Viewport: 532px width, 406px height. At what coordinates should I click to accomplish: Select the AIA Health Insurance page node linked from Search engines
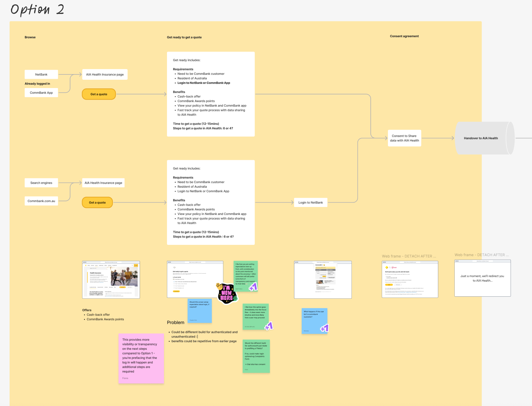click(103, 183)
